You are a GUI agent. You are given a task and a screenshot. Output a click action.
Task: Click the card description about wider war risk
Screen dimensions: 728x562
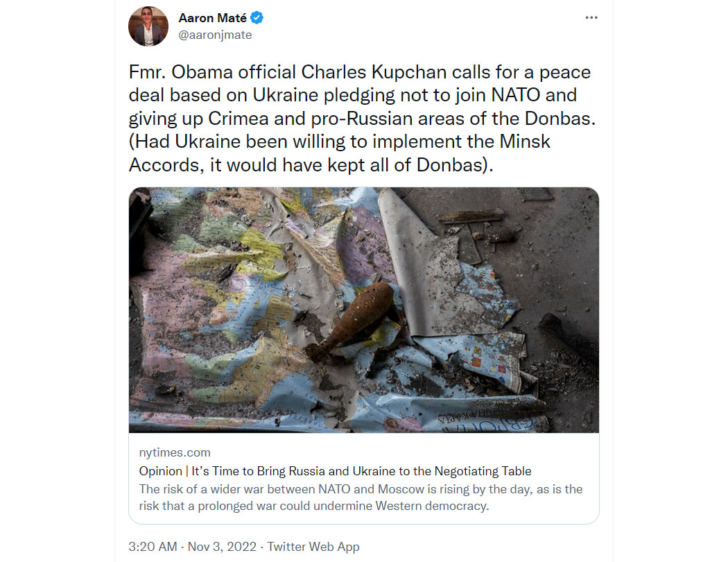pyautogui.click(x=361, y=497)
